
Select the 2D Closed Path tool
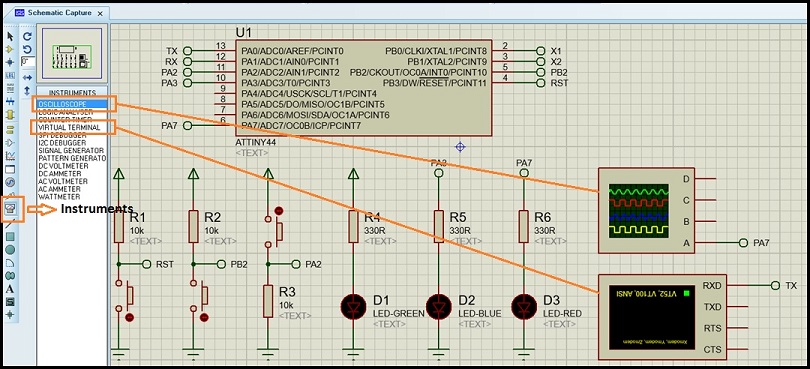pos(10,275)
